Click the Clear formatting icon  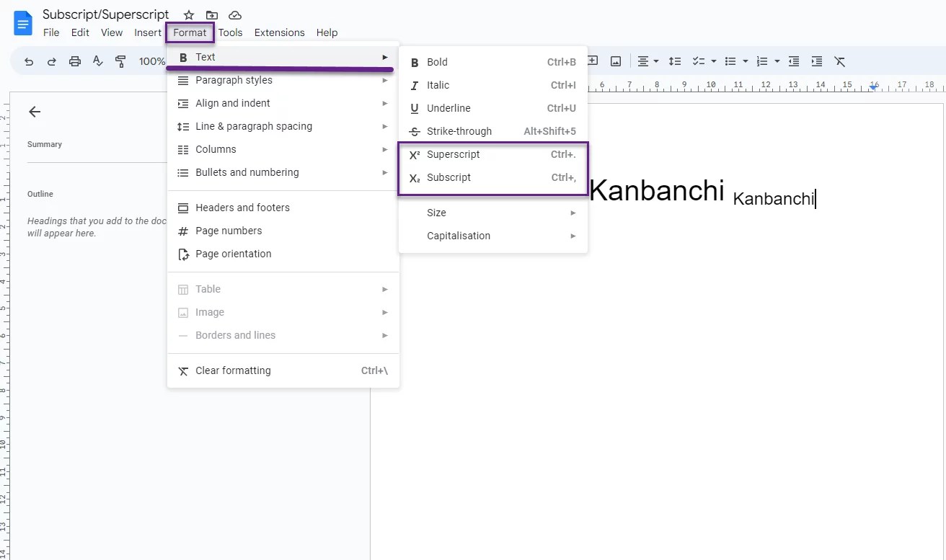tap(839, 61)
